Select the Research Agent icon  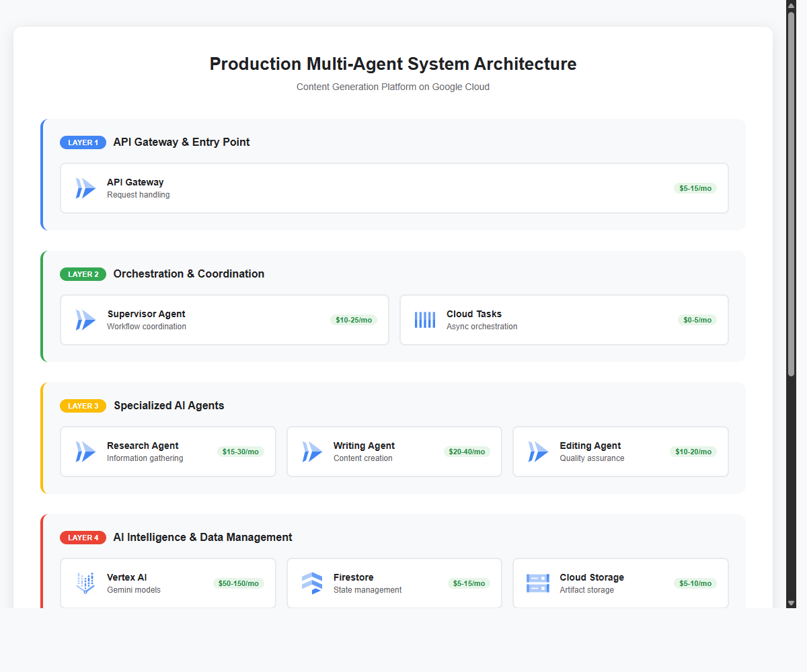click(85, 452)
